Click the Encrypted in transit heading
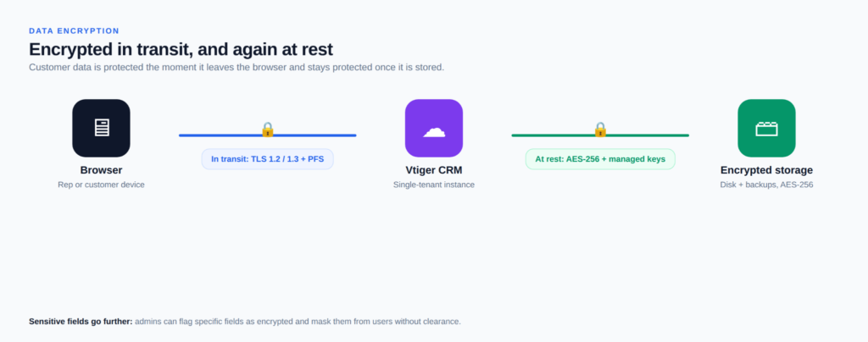The height and width of the screenshot is (342, 868). coord(181,49)
